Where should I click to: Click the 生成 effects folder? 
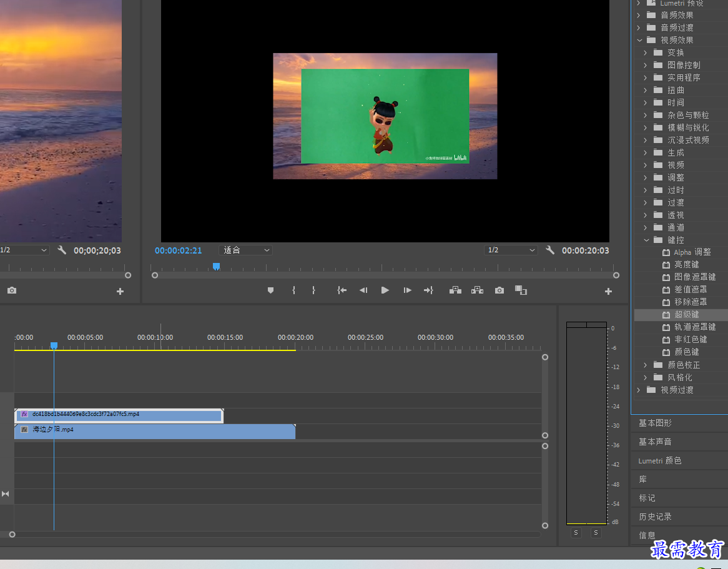point(676,153)
